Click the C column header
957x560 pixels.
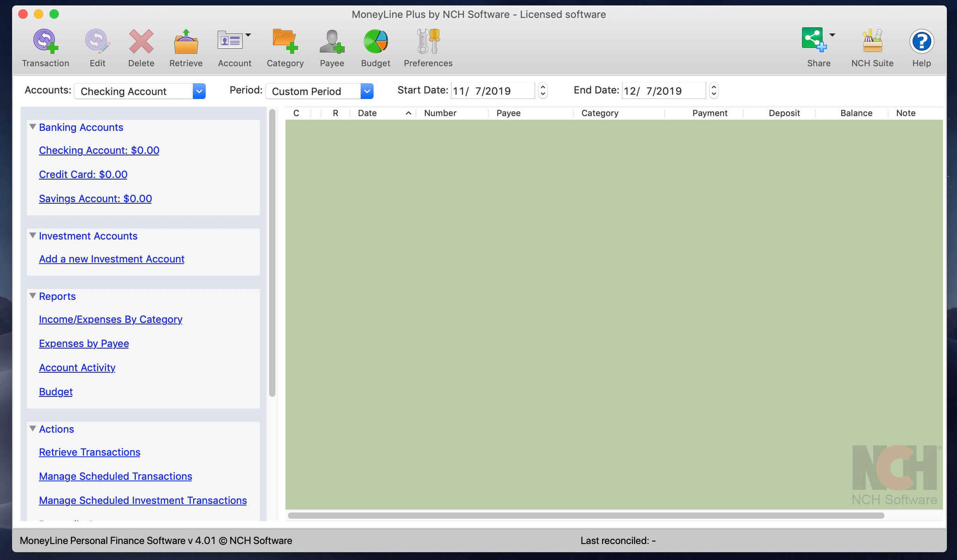coord(296,113)
